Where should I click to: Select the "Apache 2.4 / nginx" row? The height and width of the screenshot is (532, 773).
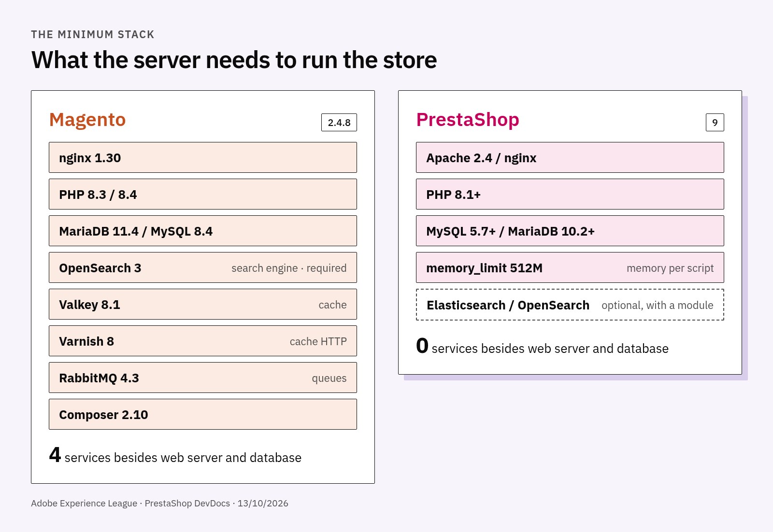(x=570, y=157)
